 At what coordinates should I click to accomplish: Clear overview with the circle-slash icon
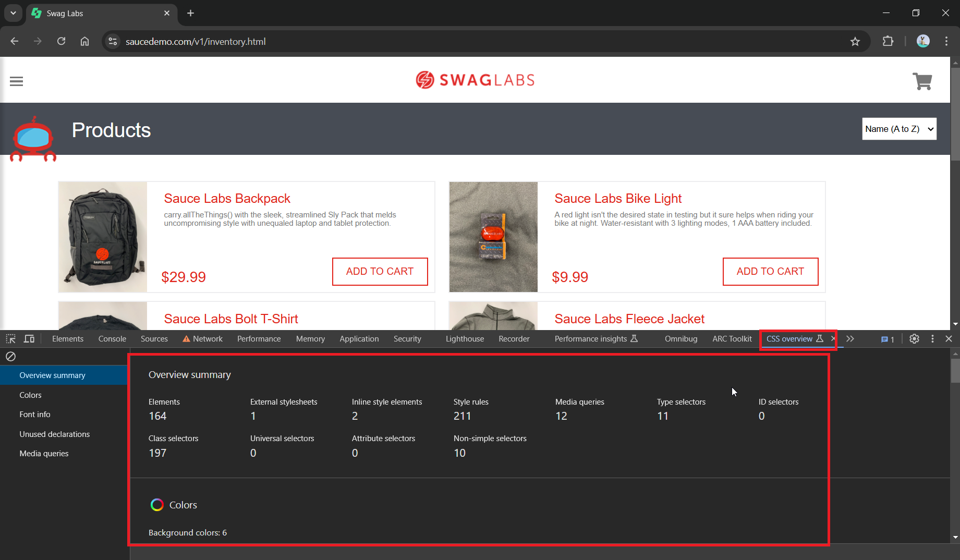(x=10, y=356)
